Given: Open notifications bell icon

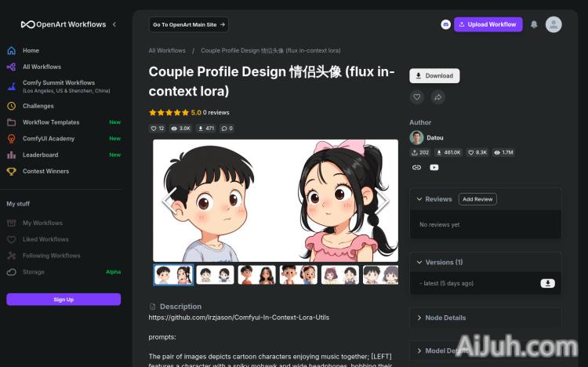Looking at the screenshot, I should click(x=534, y=24).
